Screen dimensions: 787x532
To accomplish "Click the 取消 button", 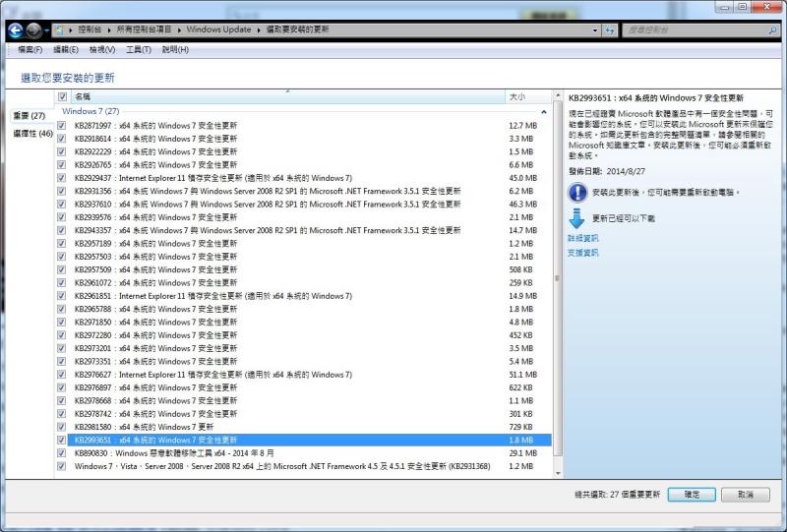I will pyautogui.click(x=746, y=495).
